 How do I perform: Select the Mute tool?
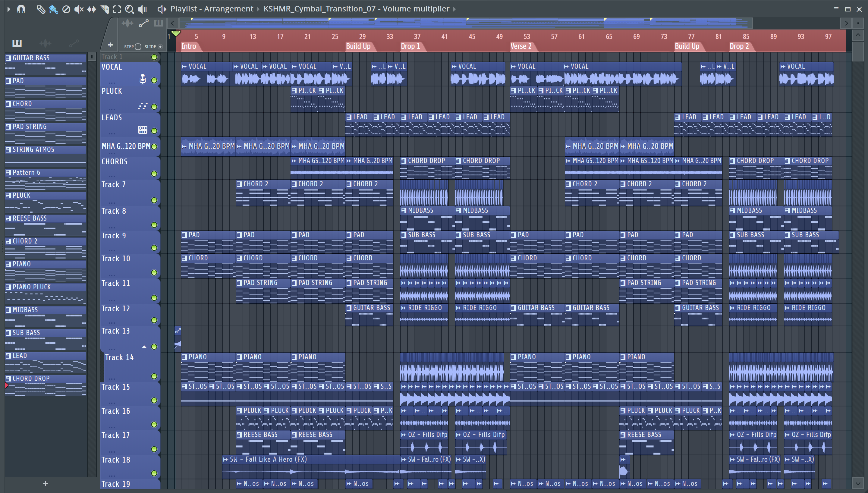[x=79, y=9]
